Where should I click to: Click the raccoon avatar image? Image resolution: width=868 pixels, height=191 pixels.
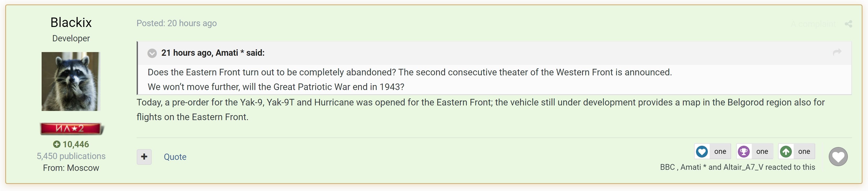71,82
